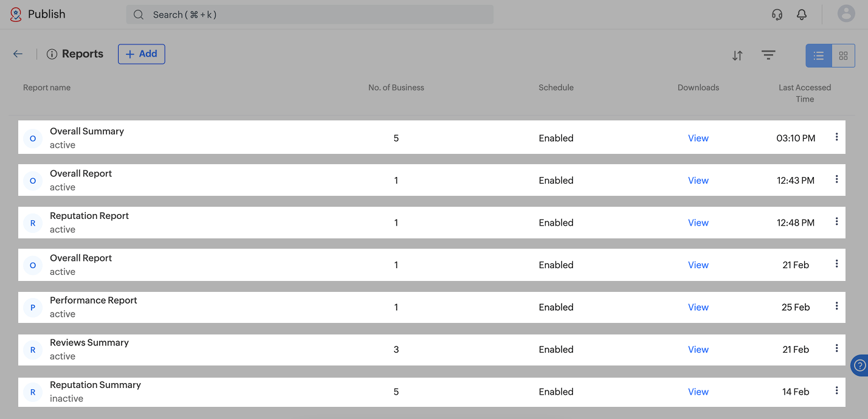Screen dimensions: 868x419
Task: Click the Publish app logo
Action: (16, 14)
